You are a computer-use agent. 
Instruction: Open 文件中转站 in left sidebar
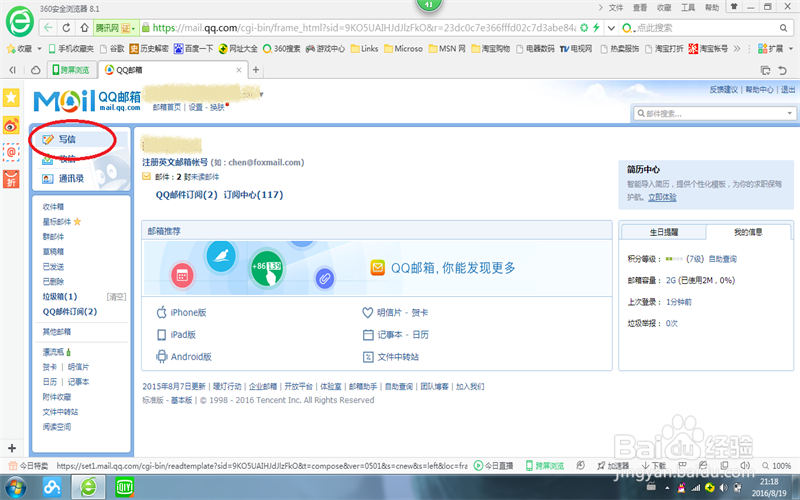coord(60,412)
